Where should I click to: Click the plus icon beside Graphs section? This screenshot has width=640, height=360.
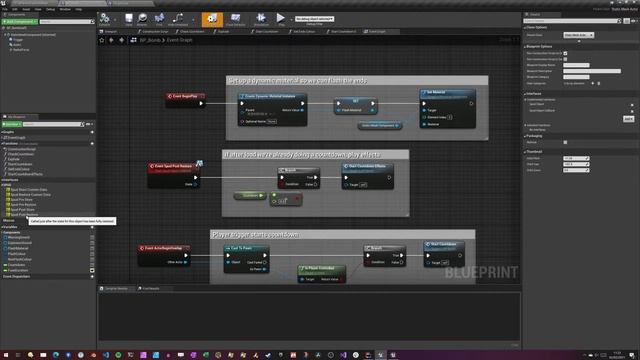pyautogui.click(x=92, y=132)
